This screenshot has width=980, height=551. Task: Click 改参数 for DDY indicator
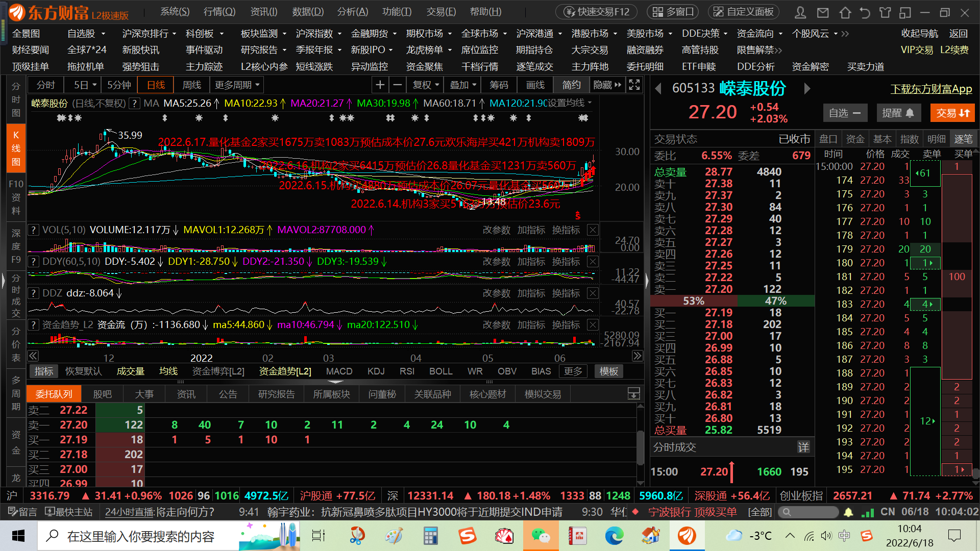(x=496, y=262)
